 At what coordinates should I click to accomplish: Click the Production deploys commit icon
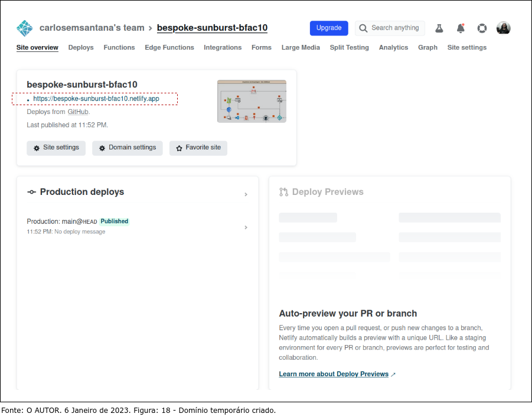(x=31, y=192)
